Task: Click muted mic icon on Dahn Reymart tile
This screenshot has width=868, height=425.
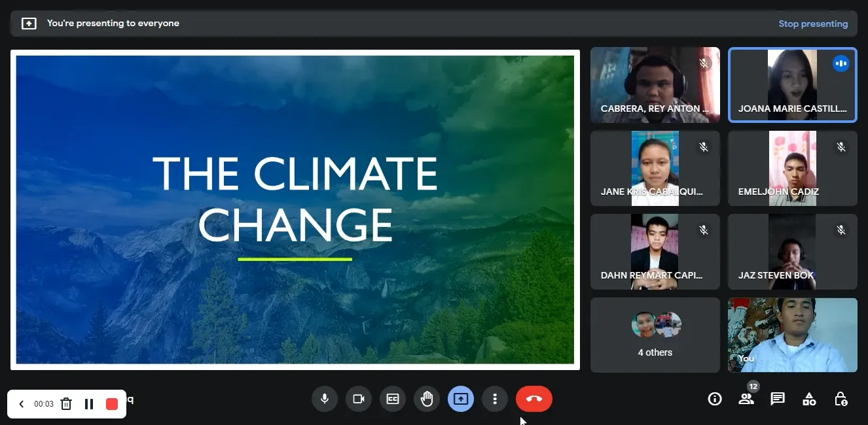Action: (x=704, y=230)
